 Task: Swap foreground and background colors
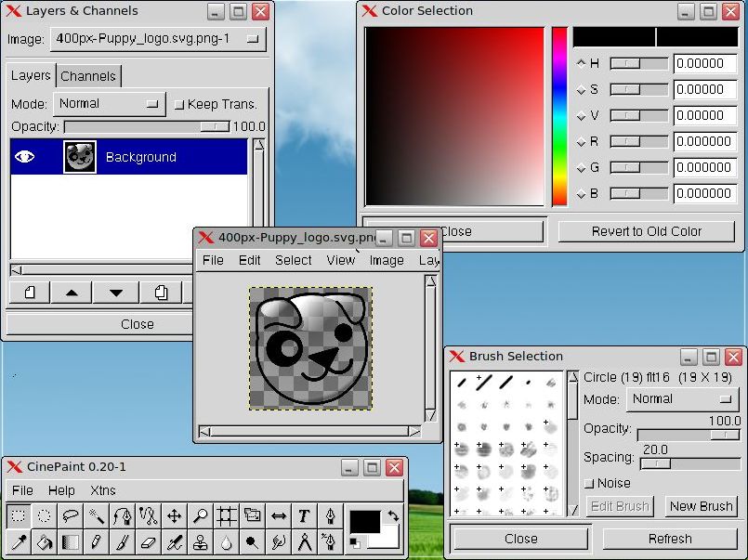click(394, 515)
